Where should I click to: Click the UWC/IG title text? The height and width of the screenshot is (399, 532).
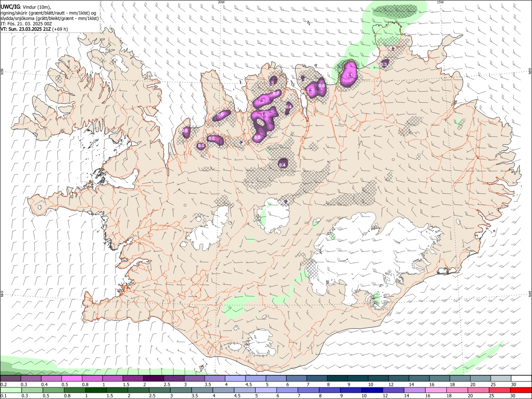(x=10, y=7)
